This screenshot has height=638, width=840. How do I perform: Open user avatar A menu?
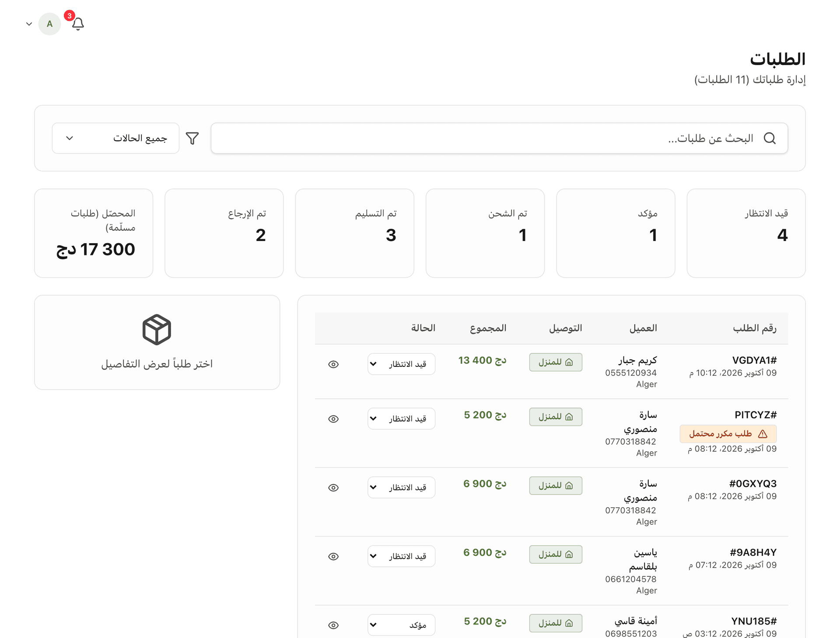coord(49,24)
